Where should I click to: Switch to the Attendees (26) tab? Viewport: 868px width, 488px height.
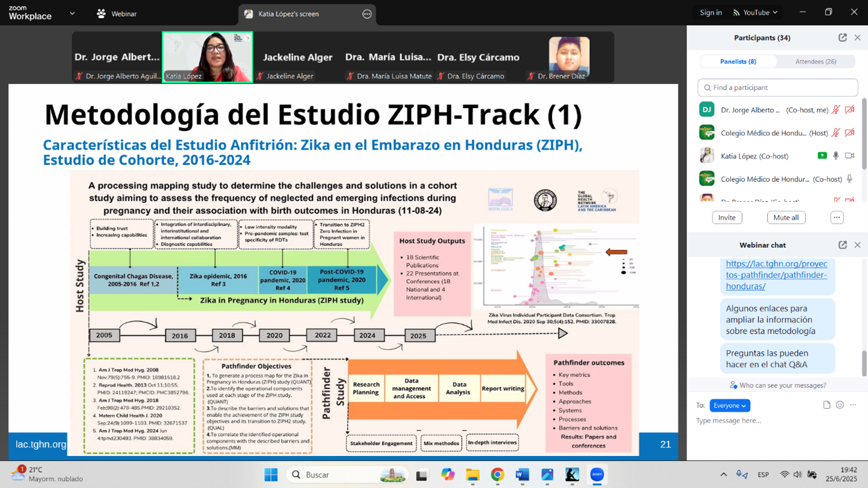(815, 62)
